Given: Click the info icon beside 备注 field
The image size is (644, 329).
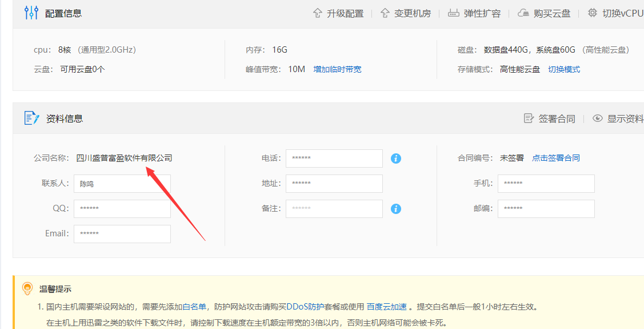Looking at the screenshot, I should [x=396, y=209].
